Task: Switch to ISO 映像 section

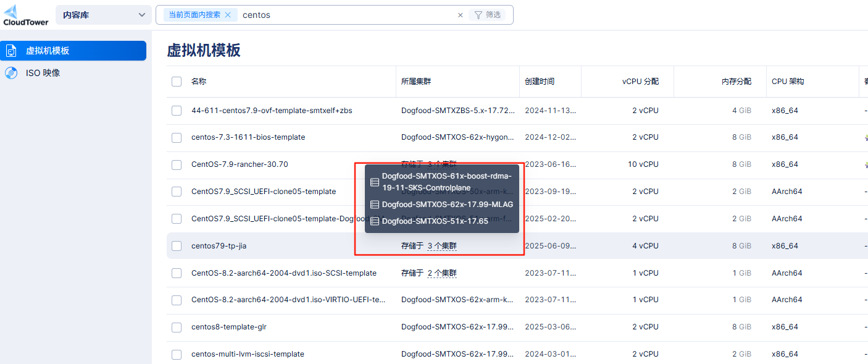Action: pyautogui.click(x=43, y=73)
